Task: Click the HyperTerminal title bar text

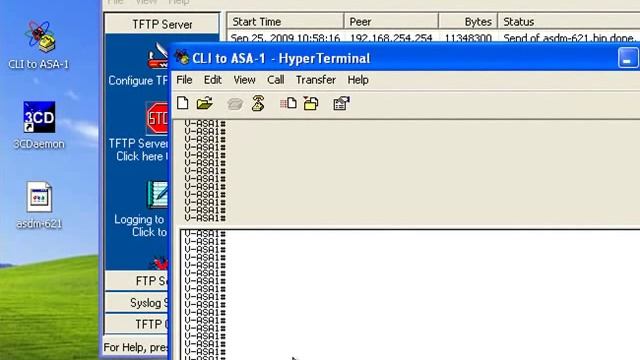Action: [x=281, y=58]
